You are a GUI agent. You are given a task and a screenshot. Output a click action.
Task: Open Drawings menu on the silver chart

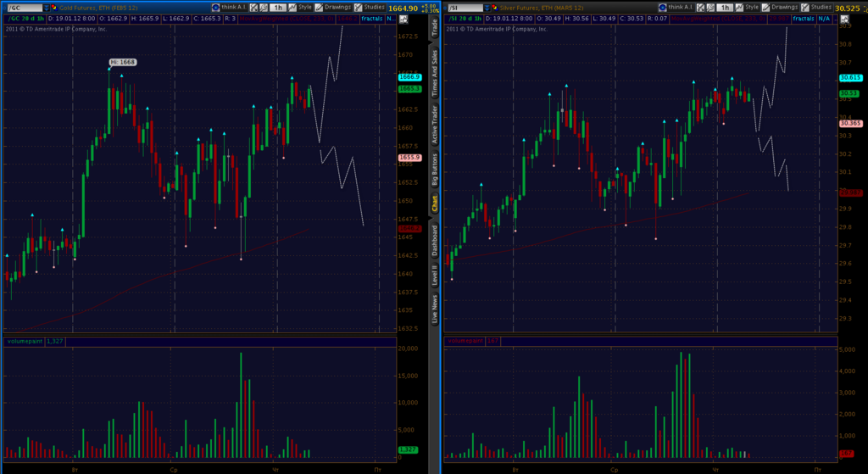(781, 7)
